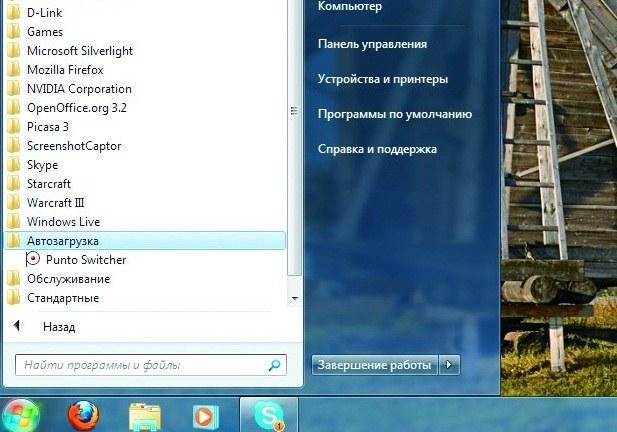Click the Назад back arrow icon
Viewport: 617px width, 432px height.
coord(17,327)
